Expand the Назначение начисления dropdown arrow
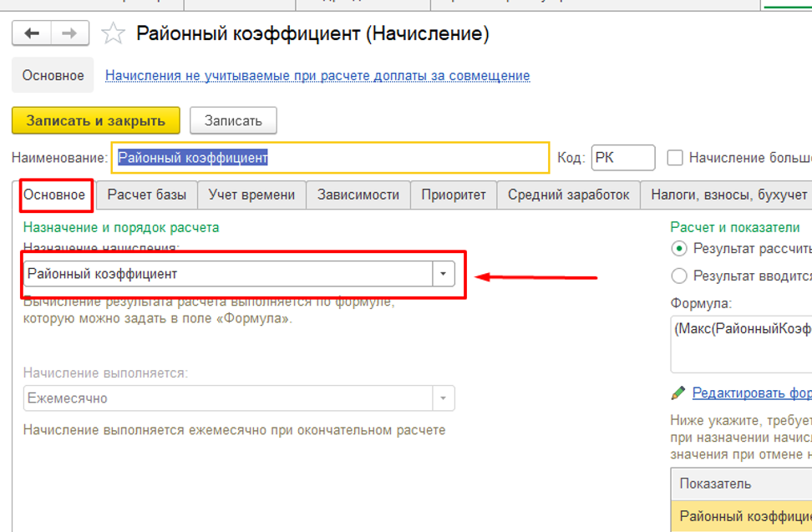This screenshot has height=532, width=812. pos(444,274)
